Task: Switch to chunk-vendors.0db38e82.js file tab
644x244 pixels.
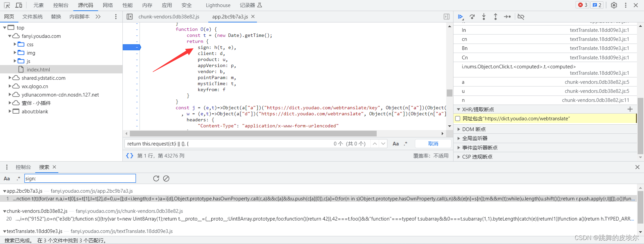Action: [169, 16]
